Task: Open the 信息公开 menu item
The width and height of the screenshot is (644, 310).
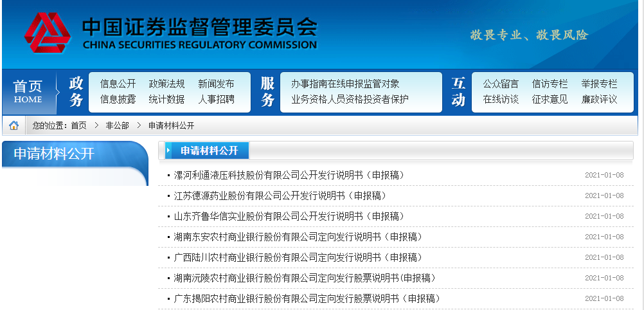Action: (x=118, y=84)
